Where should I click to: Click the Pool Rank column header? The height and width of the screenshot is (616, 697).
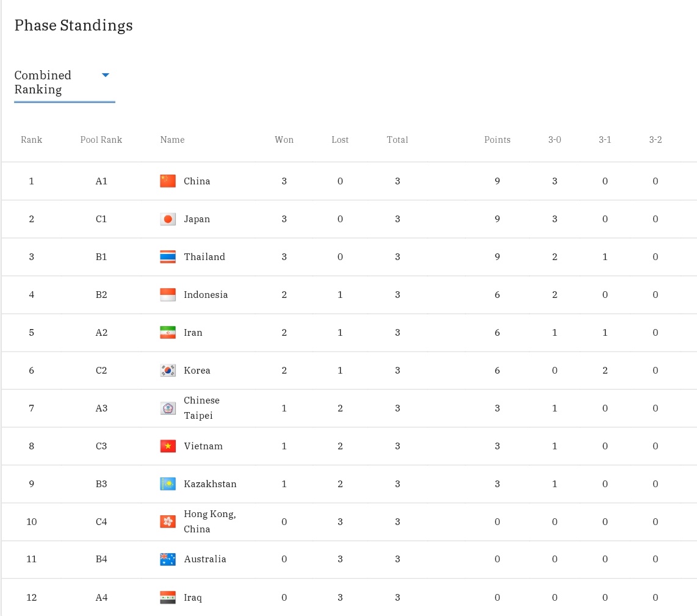point(101,140)
